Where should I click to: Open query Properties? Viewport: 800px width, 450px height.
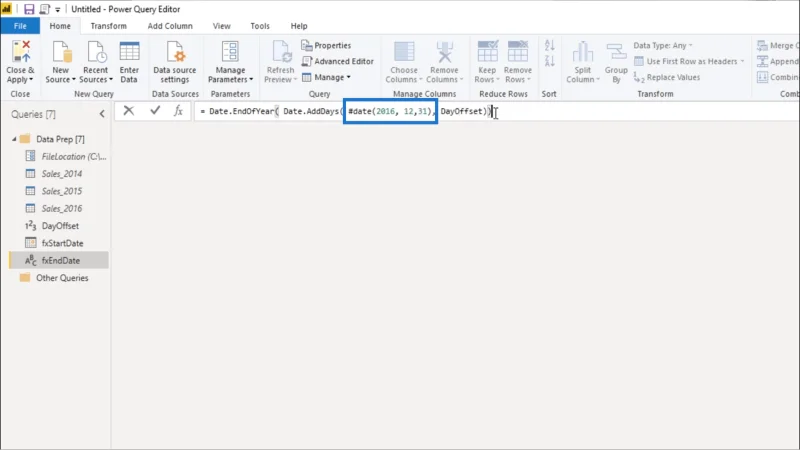click(326, 45)
